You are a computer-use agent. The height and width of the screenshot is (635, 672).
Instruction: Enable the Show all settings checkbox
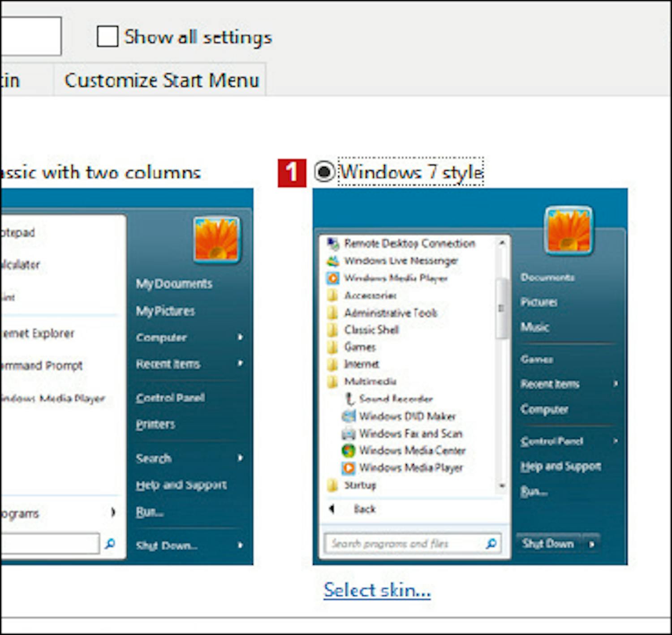point(108,36)
